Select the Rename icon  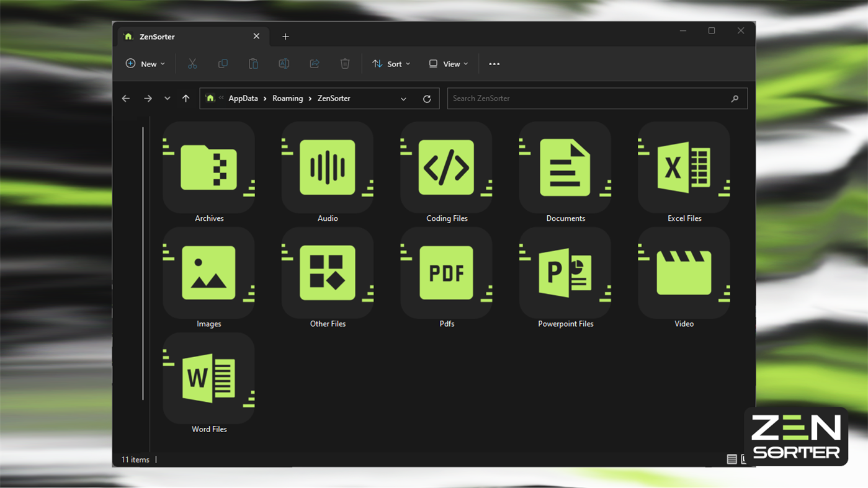pos(284,63)
